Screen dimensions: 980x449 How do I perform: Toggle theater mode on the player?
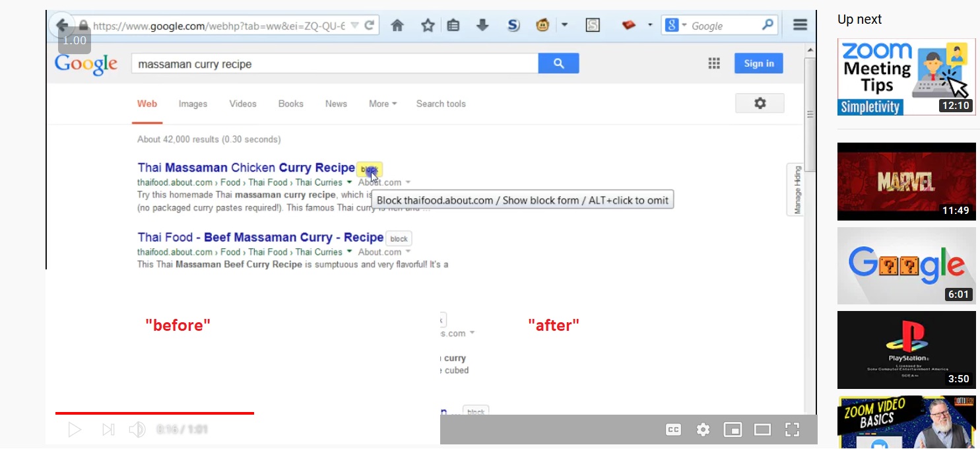(762, 429)
